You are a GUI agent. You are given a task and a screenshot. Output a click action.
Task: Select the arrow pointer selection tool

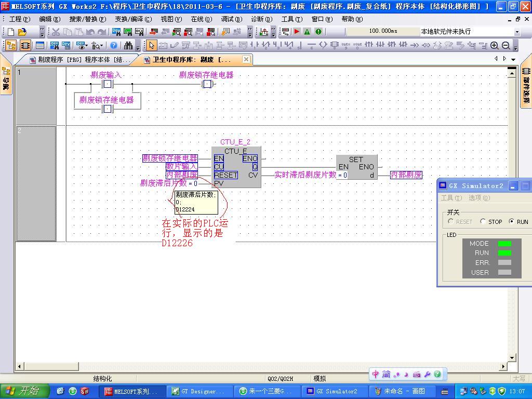[x=151, y=46]
